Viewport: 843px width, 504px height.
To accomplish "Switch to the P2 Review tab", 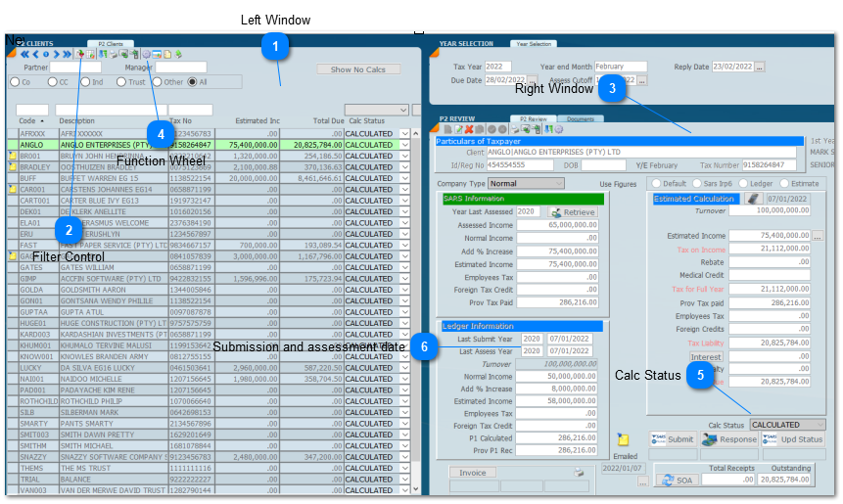I will [534, 119].
